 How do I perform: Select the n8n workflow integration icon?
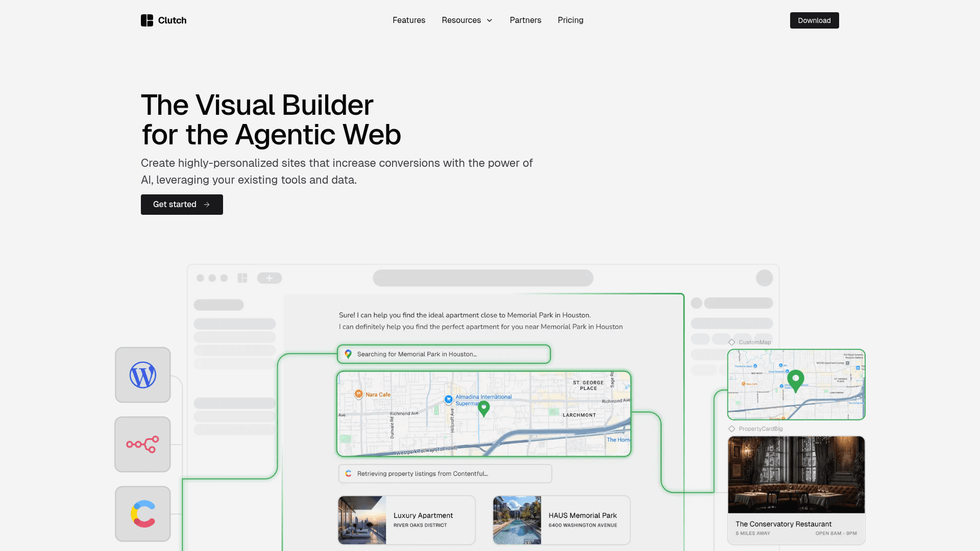[x=143, y=444]
